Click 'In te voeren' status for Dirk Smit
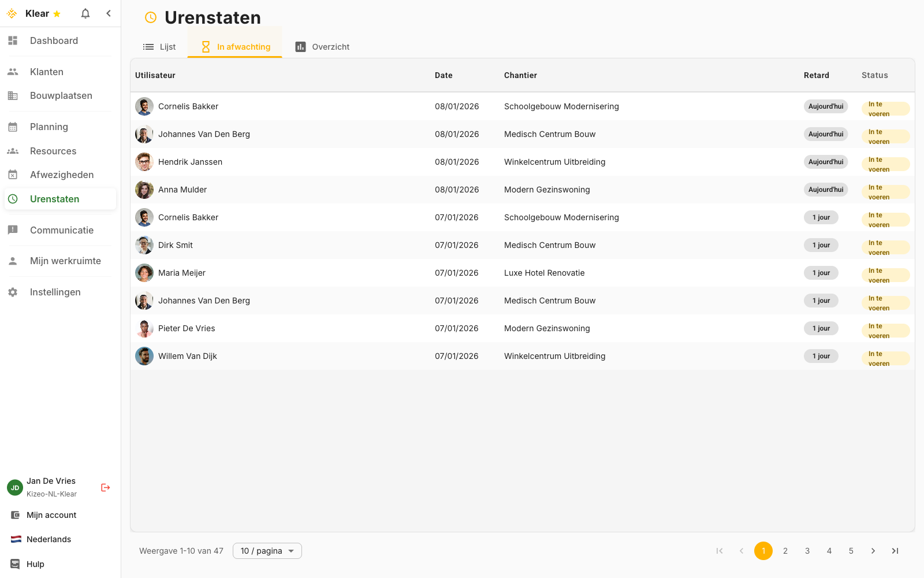Image resolution: width=924 pixels, height=578 pixels. click(885, 247)
